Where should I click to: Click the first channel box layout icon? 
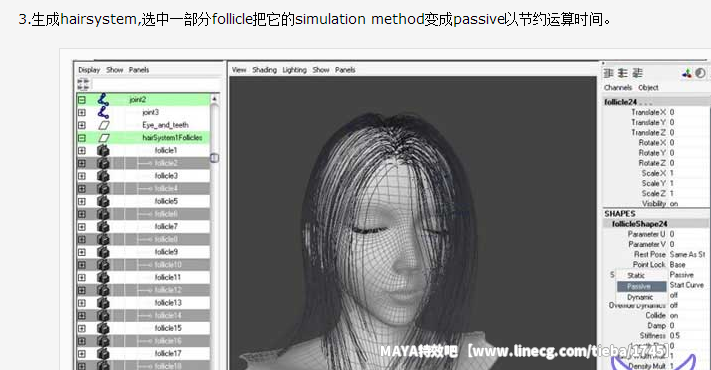(609, 73)
